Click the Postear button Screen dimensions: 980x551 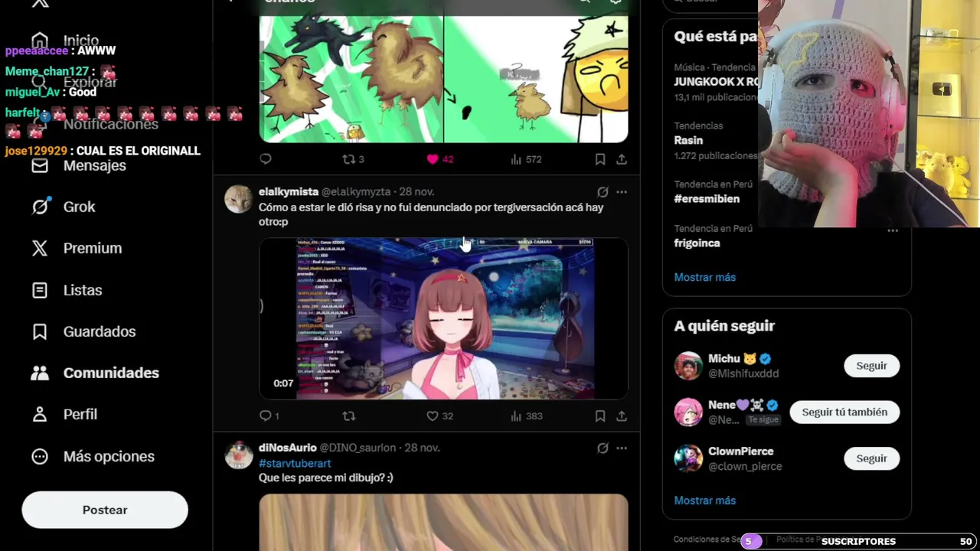(105, 510)
